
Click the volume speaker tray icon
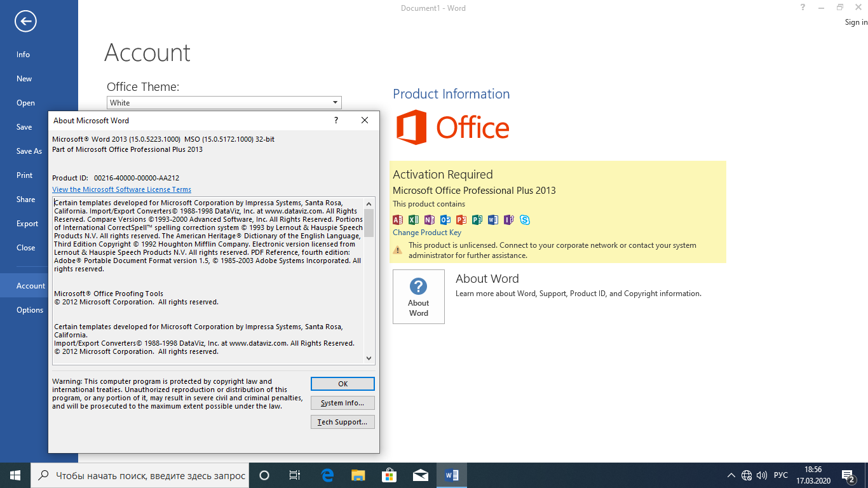tap(762, 475)
